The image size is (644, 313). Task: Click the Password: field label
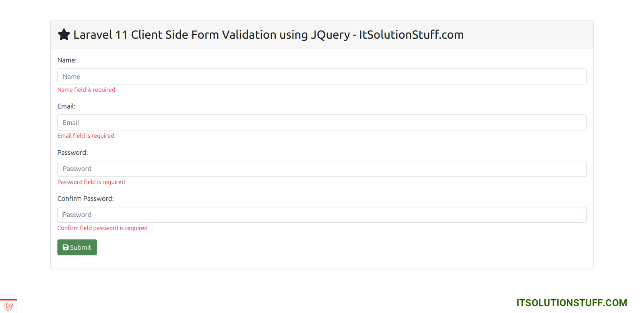click(x=72, y=152)
